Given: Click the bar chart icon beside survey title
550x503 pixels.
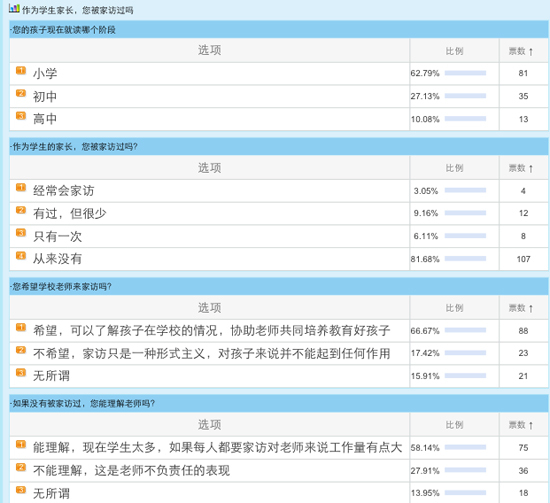Looking at the screenshot, I should point(14,8).
